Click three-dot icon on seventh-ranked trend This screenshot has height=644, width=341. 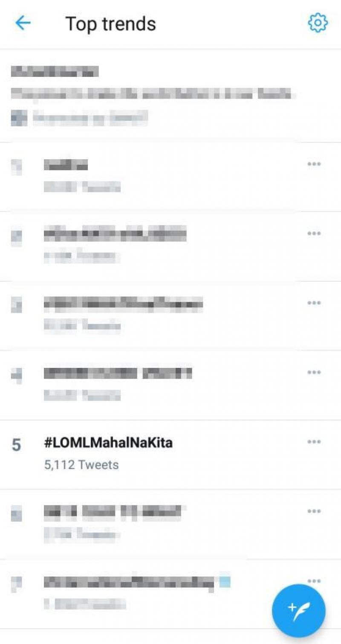tap(314, 580)
